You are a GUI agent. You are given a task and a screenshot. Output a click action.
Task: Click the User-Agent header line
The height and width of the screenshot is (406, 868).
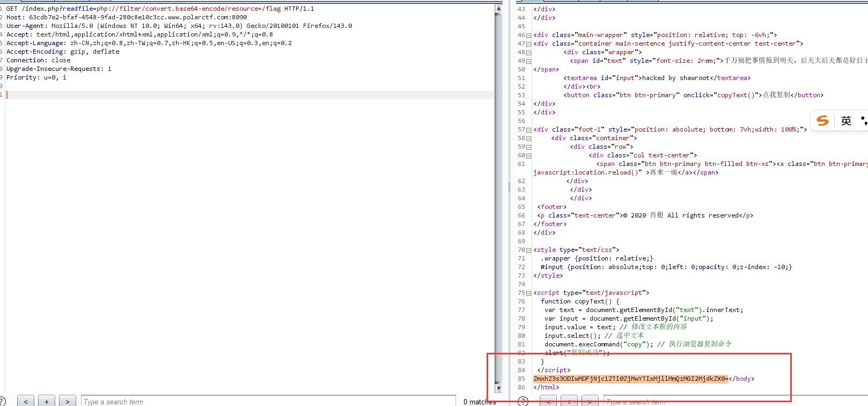point(179,26)
